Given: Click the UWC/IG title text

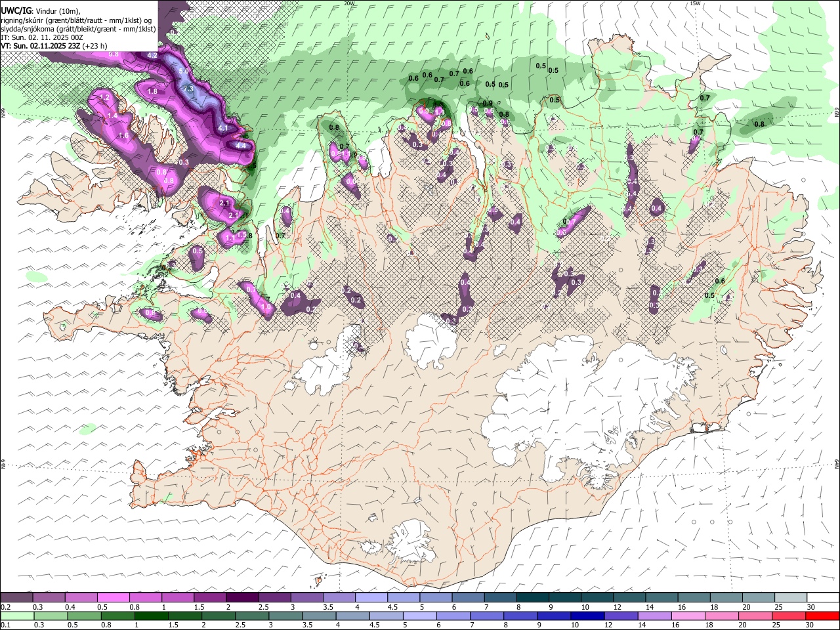Looking at the screenshot, I should click(16, 10).
